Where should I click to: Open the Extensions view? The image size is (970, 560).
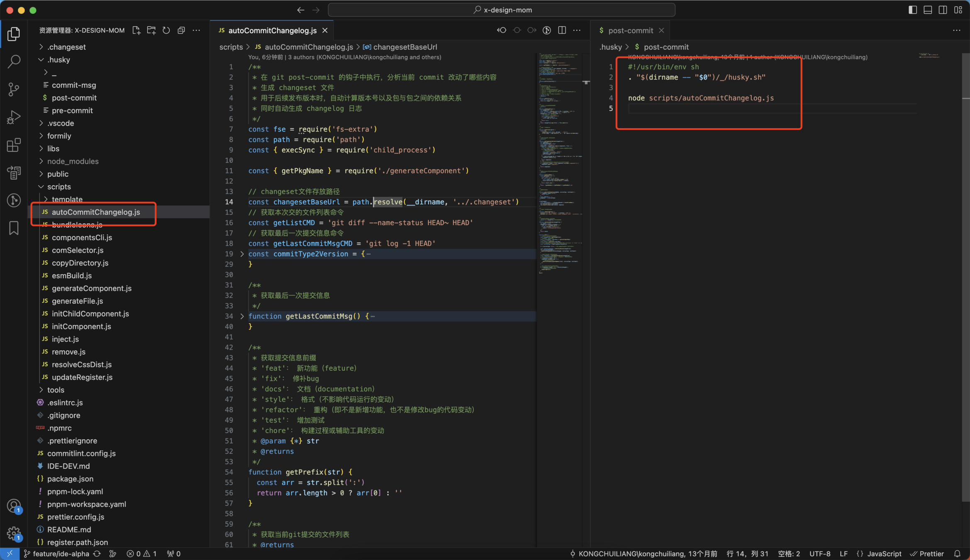tap(14, 145)
